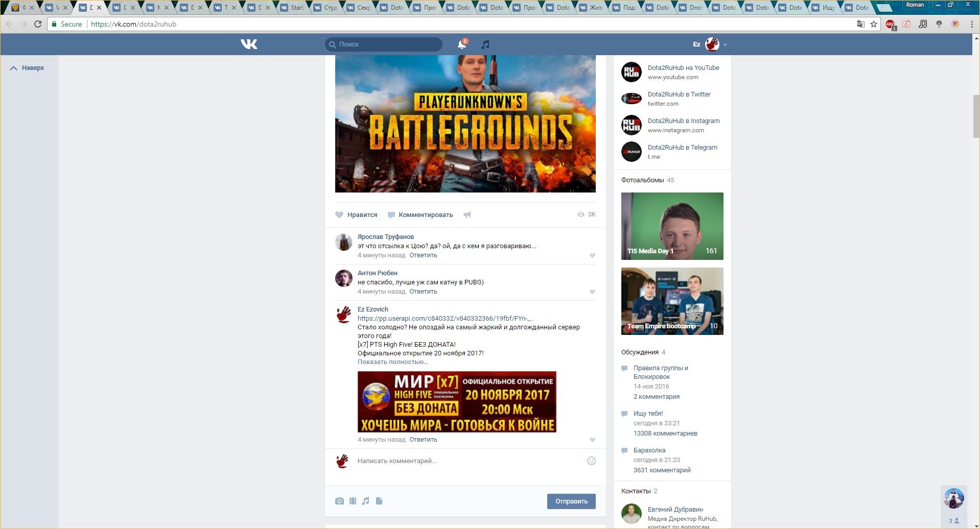Reply to Ez Ezovich's comment

click(x=423, y=440)
